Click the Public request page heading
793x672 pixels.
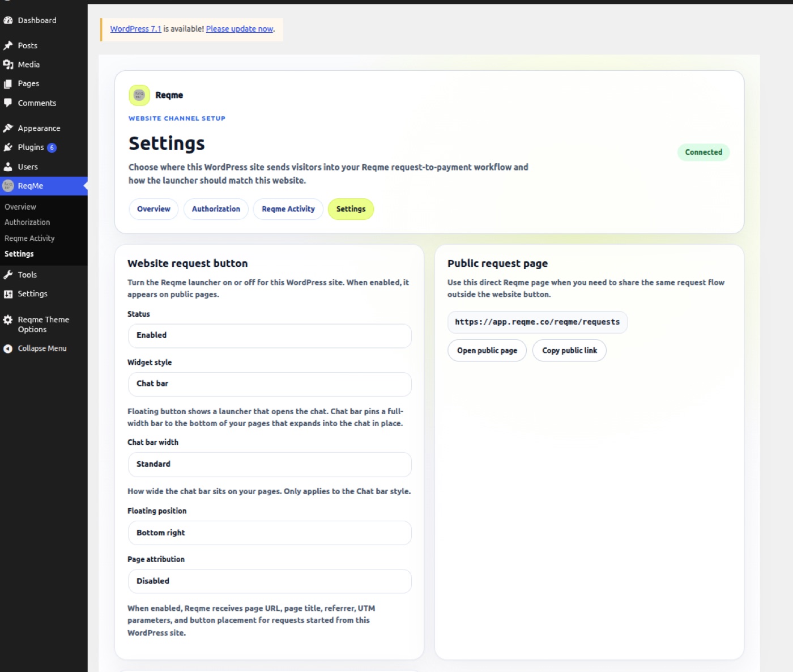[497, 263]
